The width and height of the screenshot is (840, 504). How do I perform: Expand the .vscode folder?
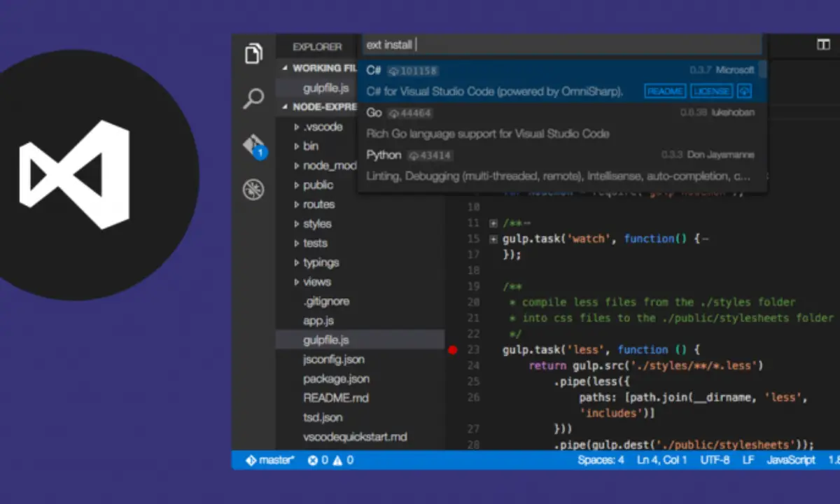point(297,127)
